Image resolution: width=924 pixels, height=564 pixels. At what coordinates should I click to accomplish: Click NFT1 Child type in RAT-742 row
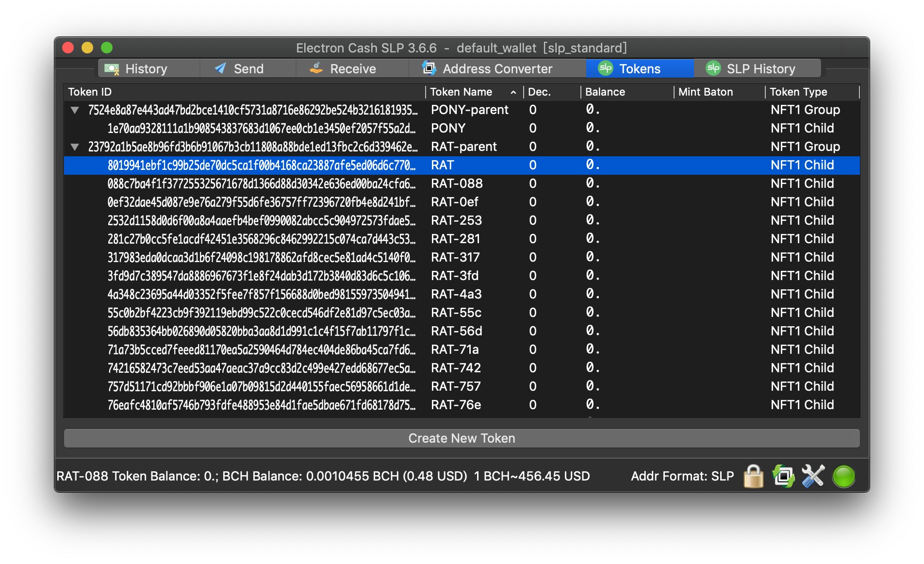click(x=802, y=368)
